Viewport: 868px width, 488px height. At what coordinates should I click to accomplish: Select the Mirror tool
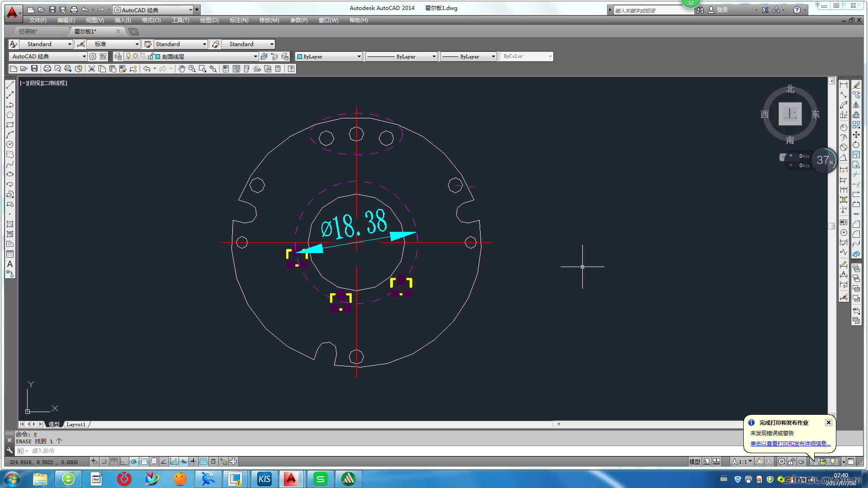click(856, 105)
